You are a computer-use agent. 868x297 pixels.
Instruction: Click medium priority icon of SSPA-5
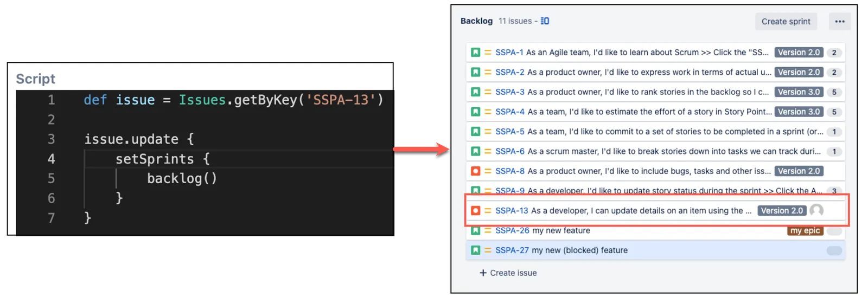point(488,132)
